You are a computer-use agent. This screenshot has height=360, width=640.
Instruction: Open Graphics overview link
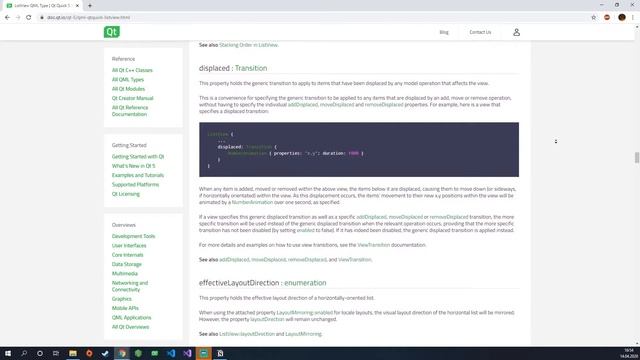[x=122, y=299]
